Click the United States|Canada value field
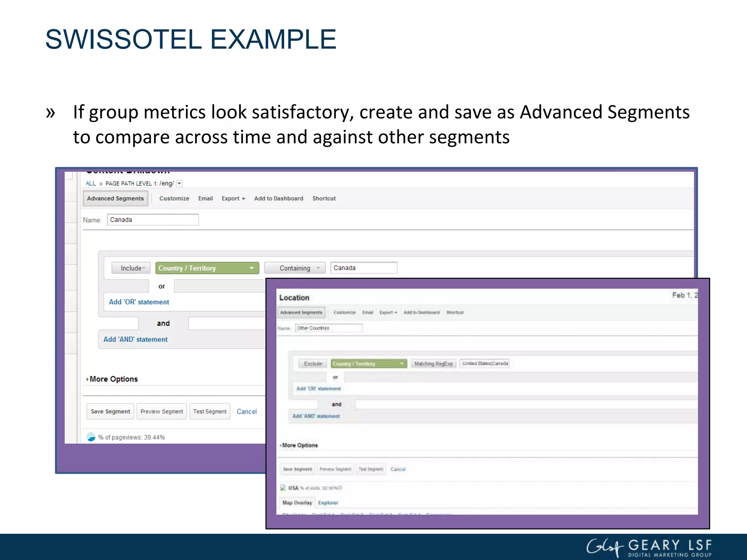 click(484, 363)
